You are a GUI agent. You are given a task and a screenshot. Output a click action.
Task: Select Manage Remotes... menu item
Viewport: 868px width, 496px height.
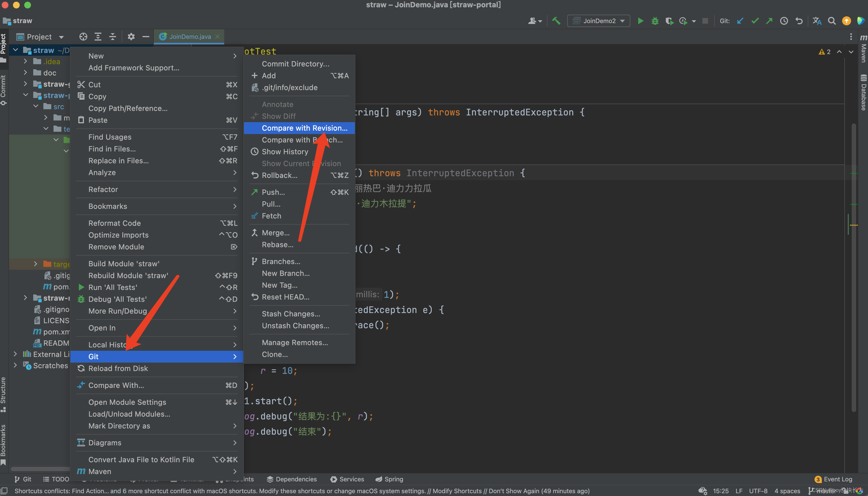299,342
